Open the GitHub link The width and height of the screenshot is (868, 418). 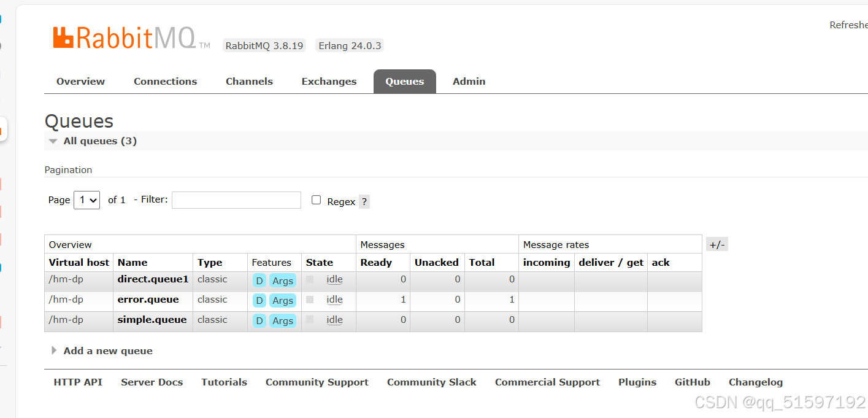693,382
